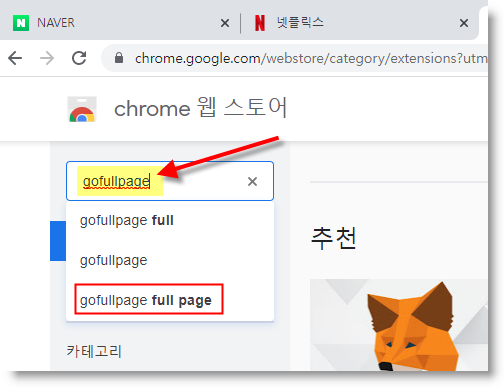The width and height of the screenshot is (504, 387).
Task: Go back to the previous page
Action: point(15,58)
